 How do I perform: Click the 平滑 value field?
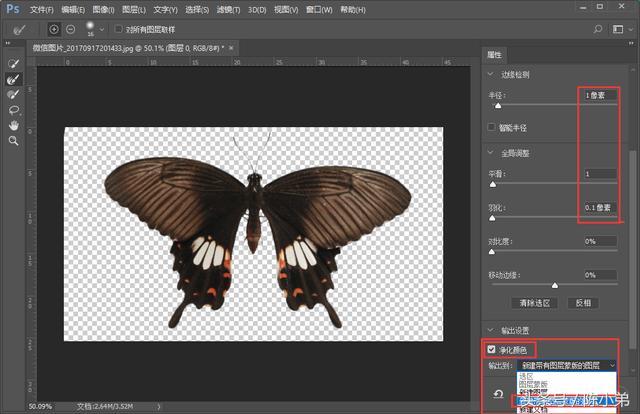click(600, 174)
